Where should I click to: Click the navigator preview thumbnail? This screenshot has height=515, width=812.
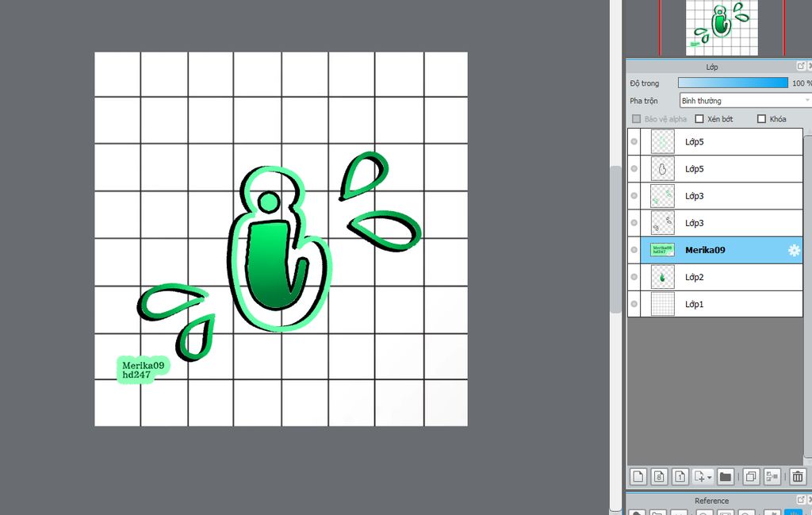tap(722, 28)
